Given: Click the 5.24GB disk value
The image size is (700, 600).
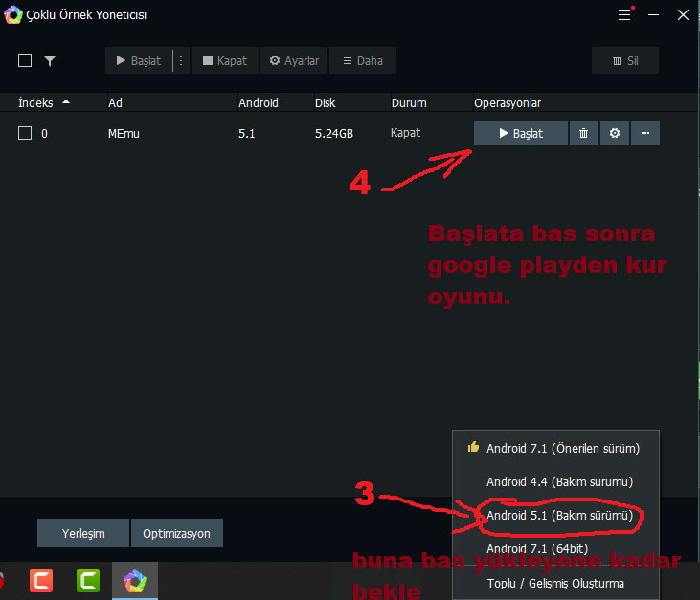Looking at the screenshot, I should [x=334, y=133].
